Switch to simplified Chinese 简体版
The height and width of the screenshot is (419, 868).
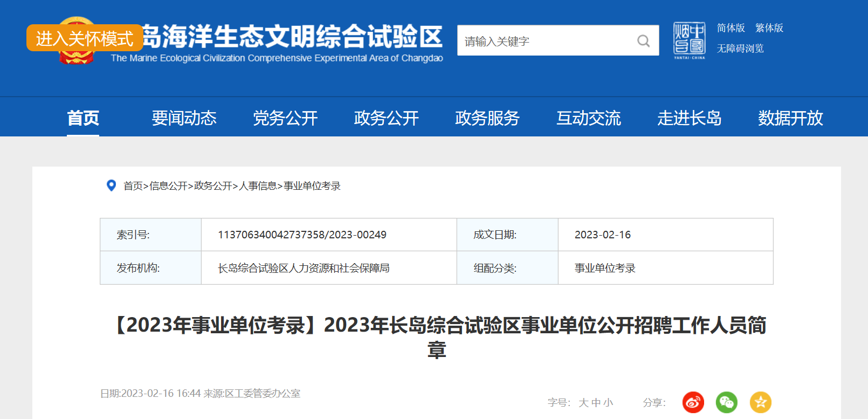click(x=731, y=28)
